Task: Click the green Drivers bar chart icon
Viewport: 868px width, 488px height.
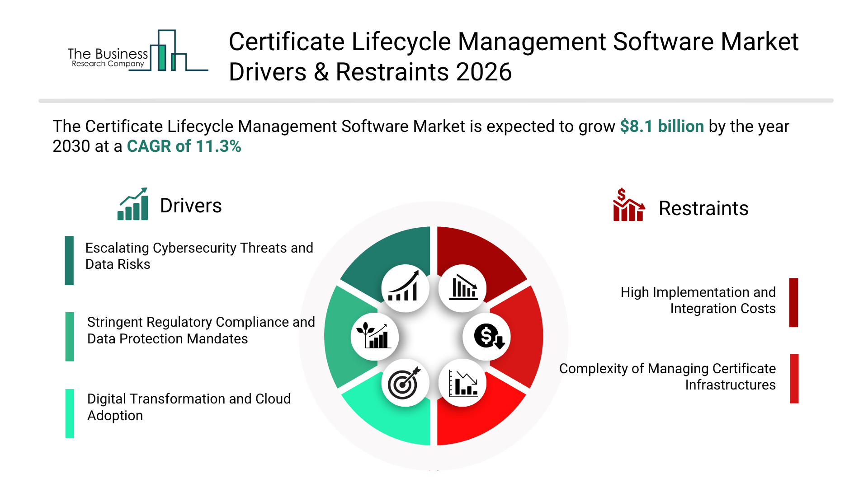Action: [x=133, y=205]
